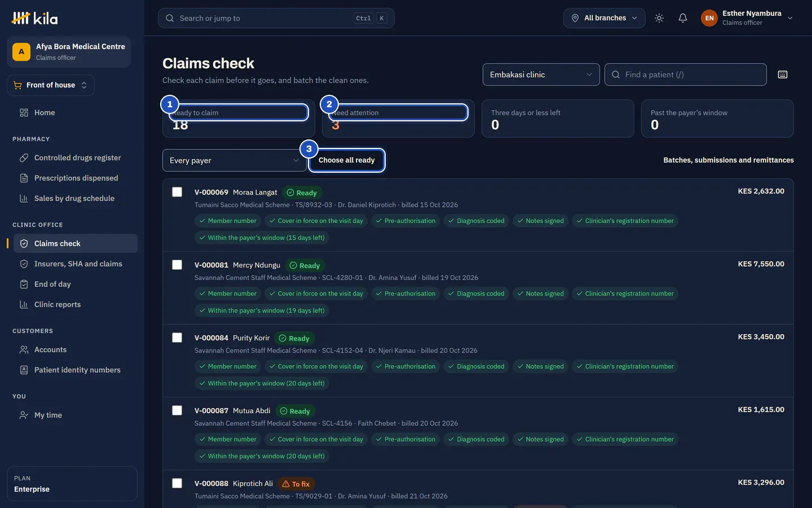Open the Embakasi clinic dropdown
This screenshot has width=812, height=508.
[541, 75]
